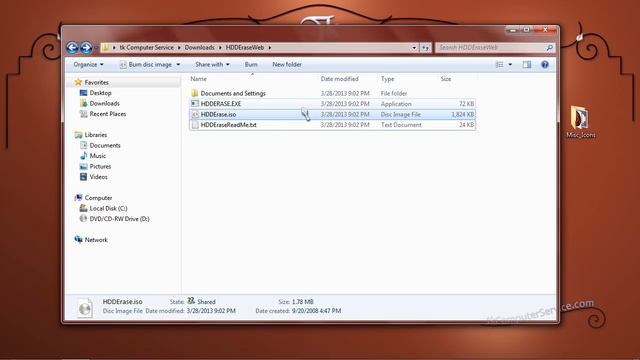Click tk Computer Service breadcrumb
The width and height of the screenshot is (640, 360).
tap(147, 47)
